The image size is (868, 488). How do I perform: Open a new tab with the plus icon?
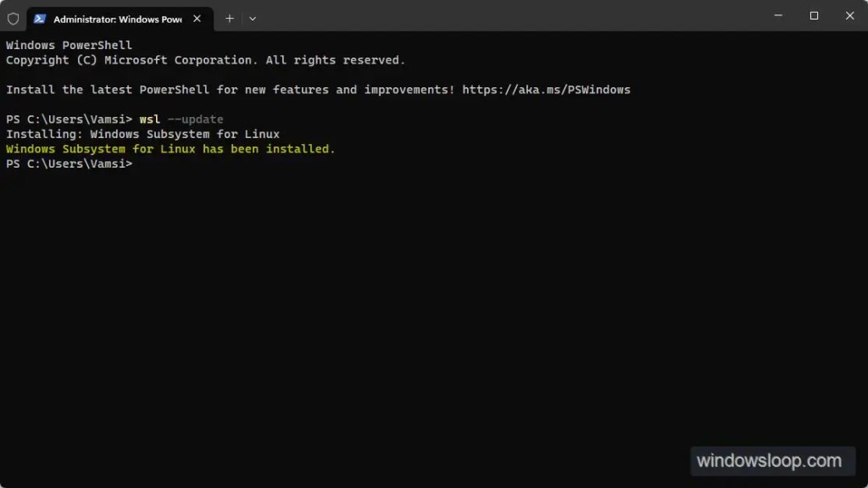pos(229,19)
